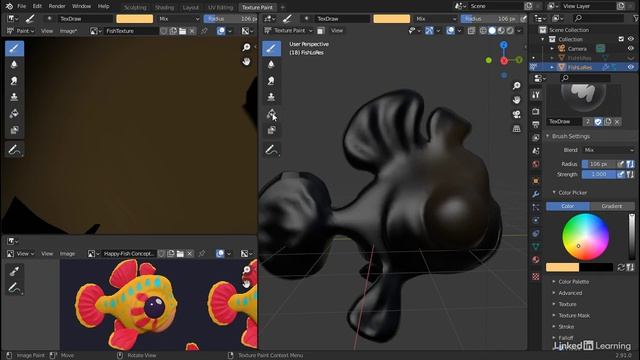Select Soften tool in 3D viewport toolbar
640x360 pixels.
coord(271,64)
